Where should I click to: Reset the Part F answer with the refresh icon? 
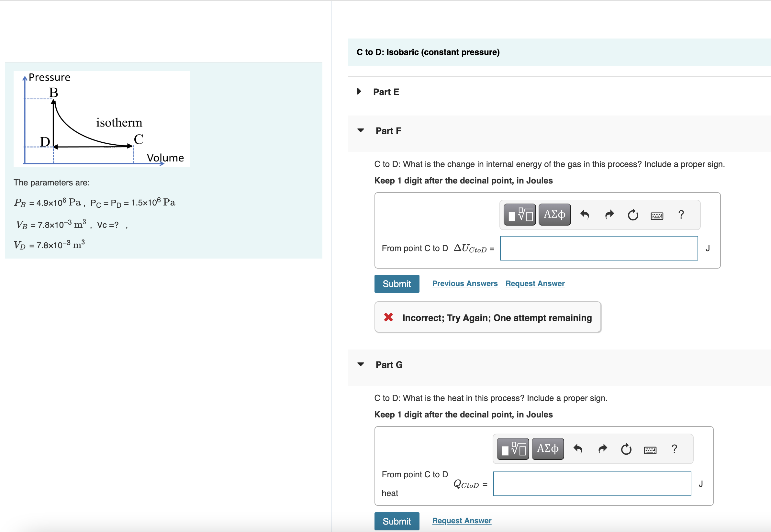click(633, 214)
